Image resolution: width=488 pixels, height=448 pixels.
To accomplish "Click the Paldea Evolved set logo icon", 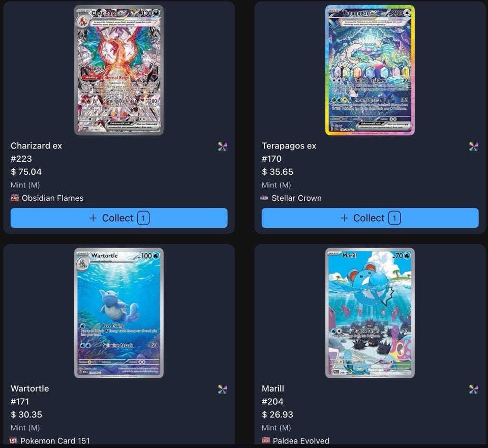I will tap(266, 440).
